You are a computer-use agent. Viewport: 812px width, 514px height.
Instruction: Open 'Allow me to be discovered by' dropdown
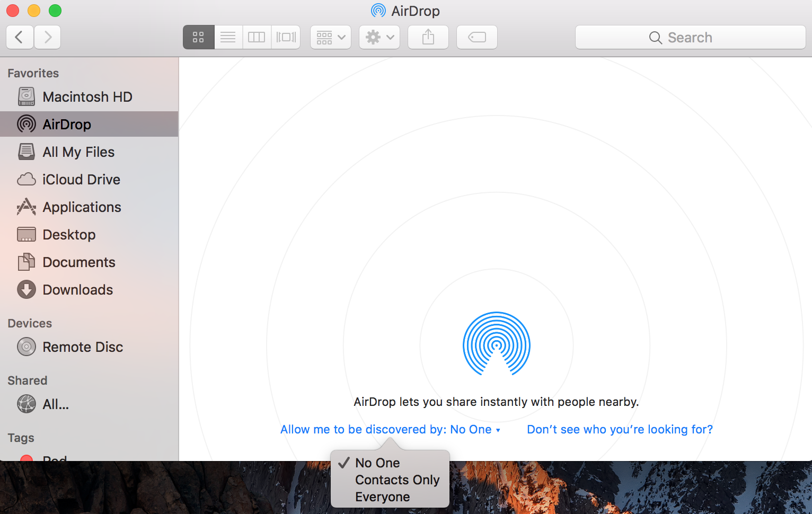391,429
